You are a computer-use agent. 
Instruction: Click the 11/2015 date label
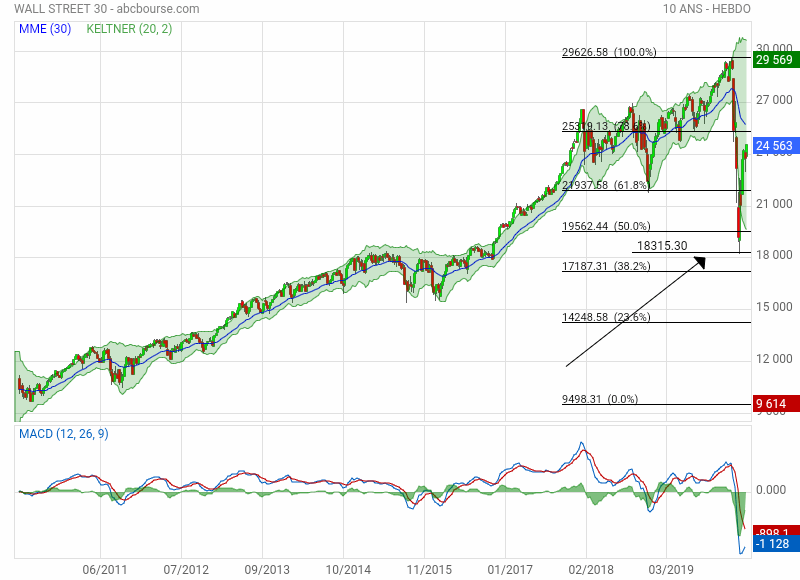[x=429, y=570]
